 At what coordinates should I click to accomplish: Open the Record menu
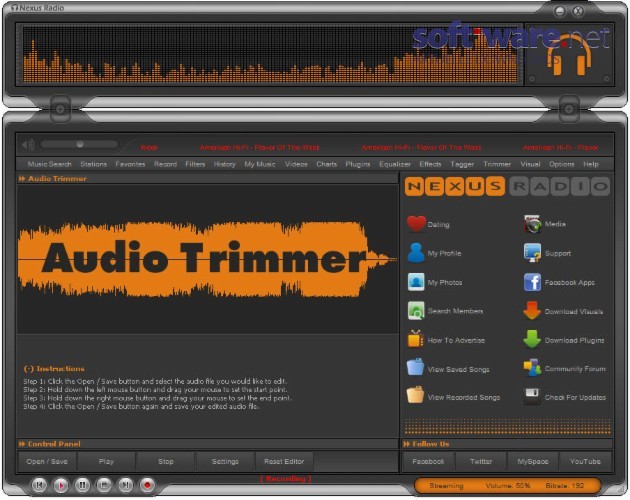(165, 164)
